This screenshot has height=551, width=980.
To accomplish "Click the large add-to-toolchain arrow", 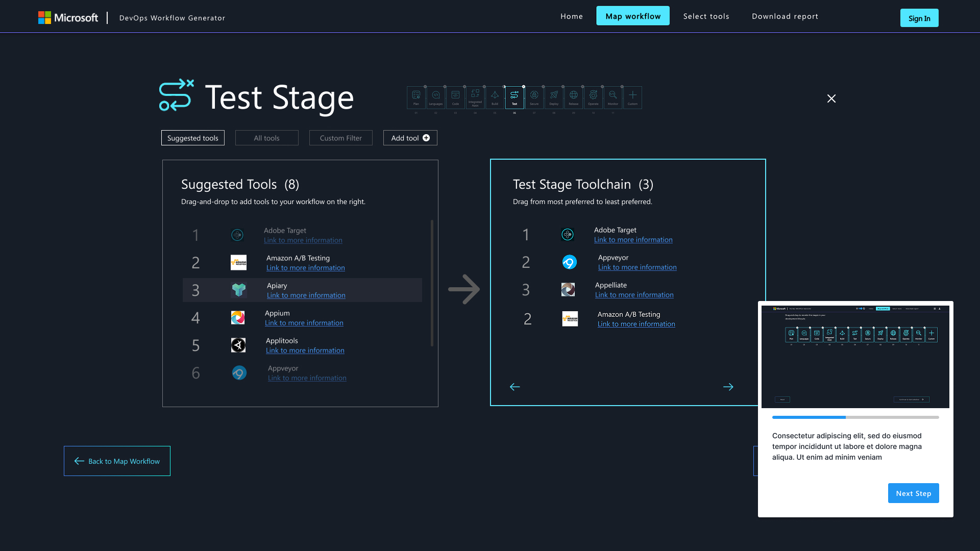I will point(464,289).
